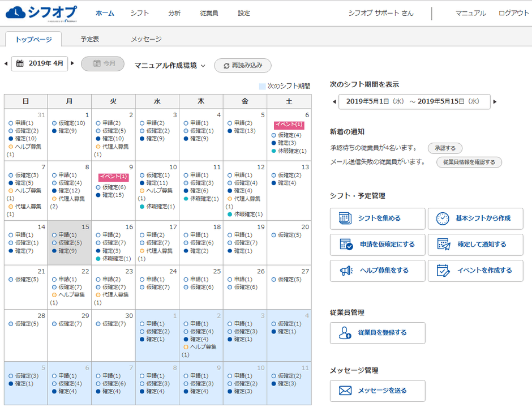Switch to the 予定表 tab
This screenshot has width=532, height=407.
tap(89, 39)
